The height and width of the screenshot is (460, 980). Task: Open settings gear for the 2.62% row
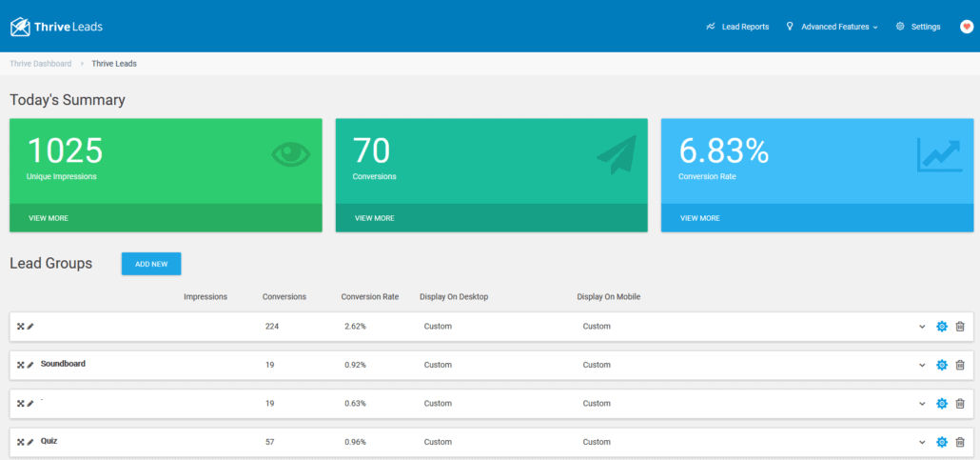(942, 327)
